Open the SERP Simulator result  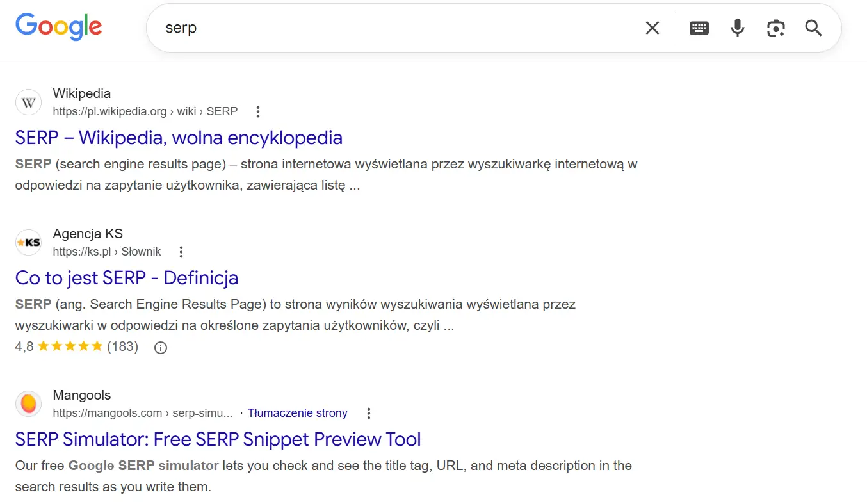pyautogui.click(x=218, y=439)
